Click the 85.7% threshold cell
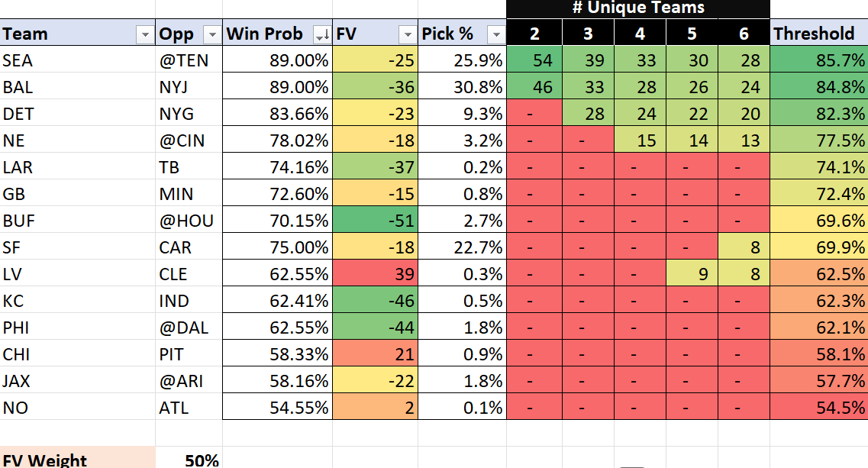 818,60
